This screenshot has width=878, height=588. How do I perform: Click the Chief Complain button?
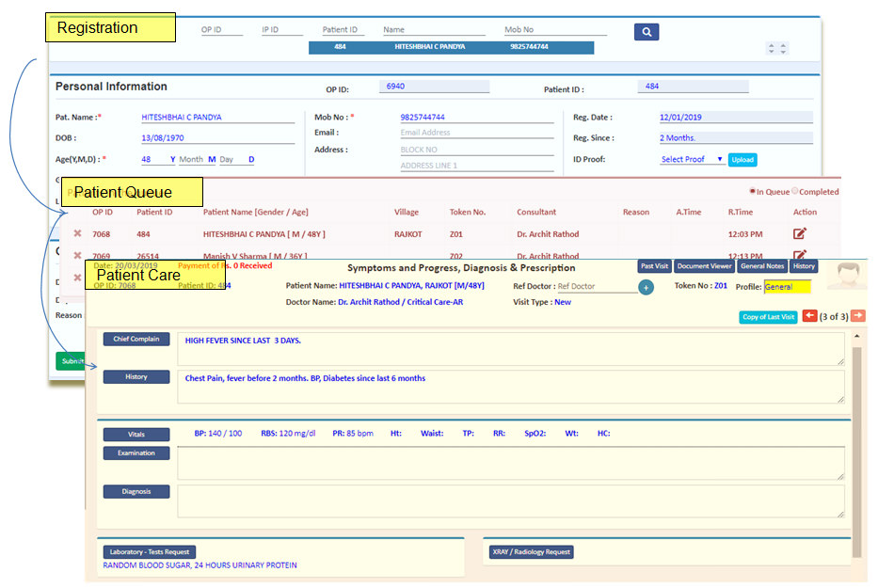tap(136, 339)
